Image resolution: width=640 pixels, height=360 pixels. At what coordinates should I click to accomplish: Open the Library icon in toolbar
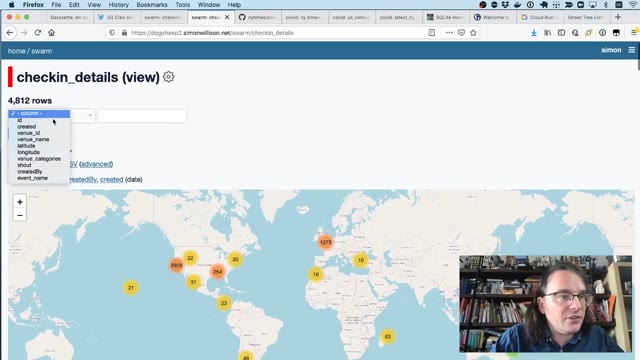tap(548, 33)
